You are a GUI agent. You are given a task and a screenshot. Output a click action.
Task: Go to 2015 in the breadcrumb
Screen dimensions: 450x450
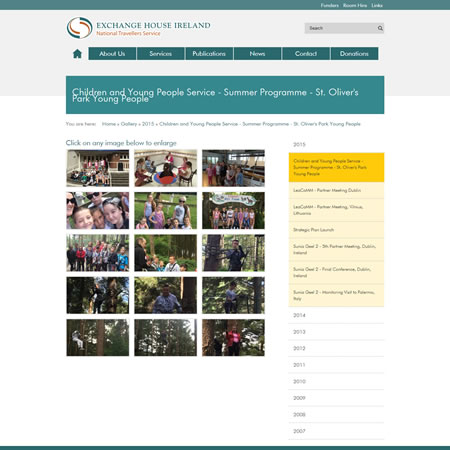point(148,124)
